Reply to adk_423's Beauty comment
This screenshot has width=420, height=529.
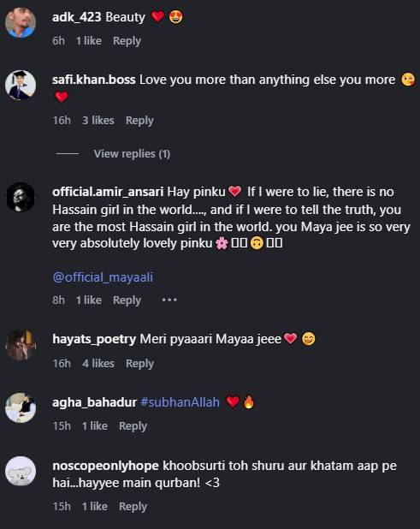click(x=127, y=41)
